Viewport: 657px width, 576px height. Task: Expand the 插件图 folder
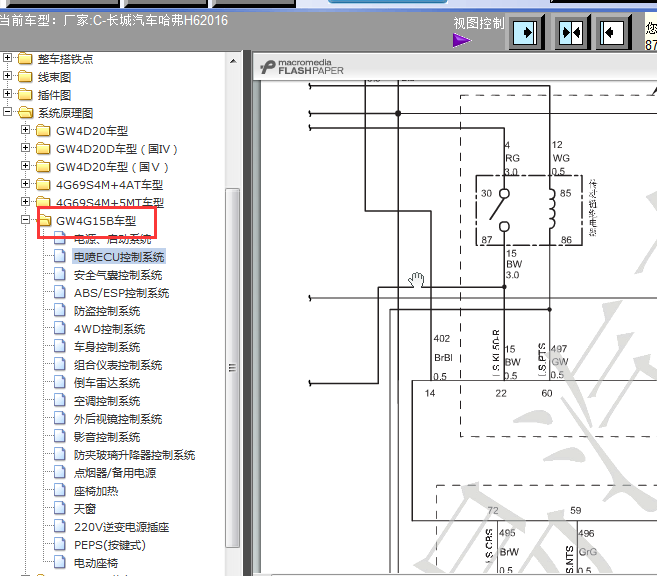(x=7, y=94)
